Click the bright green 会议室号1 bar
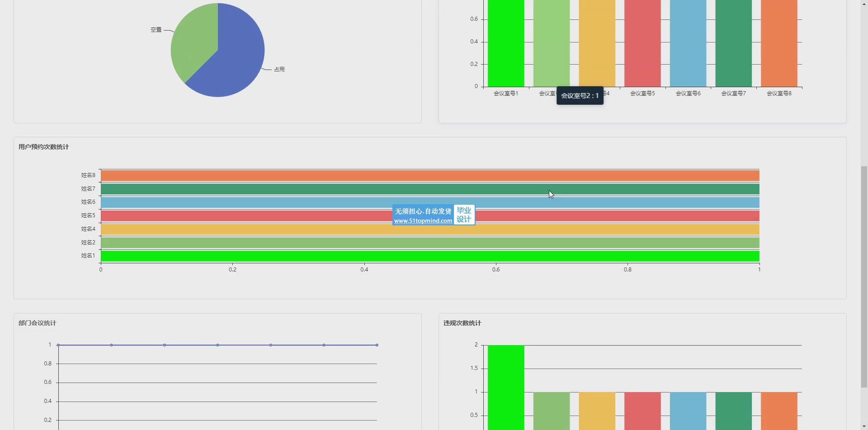This screenshot has width=868, height=430. coord(506,45)
